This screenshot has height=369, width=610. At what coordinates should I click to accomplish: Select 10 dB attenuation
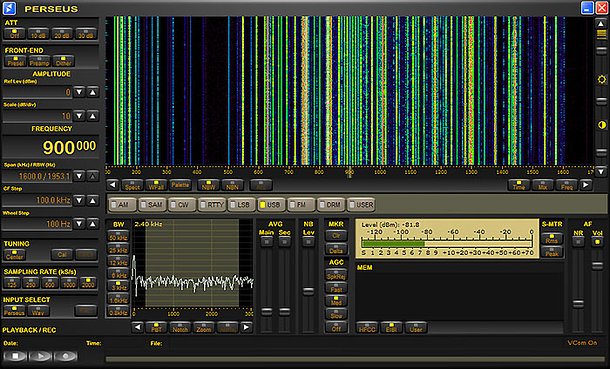tap(38, 34)
